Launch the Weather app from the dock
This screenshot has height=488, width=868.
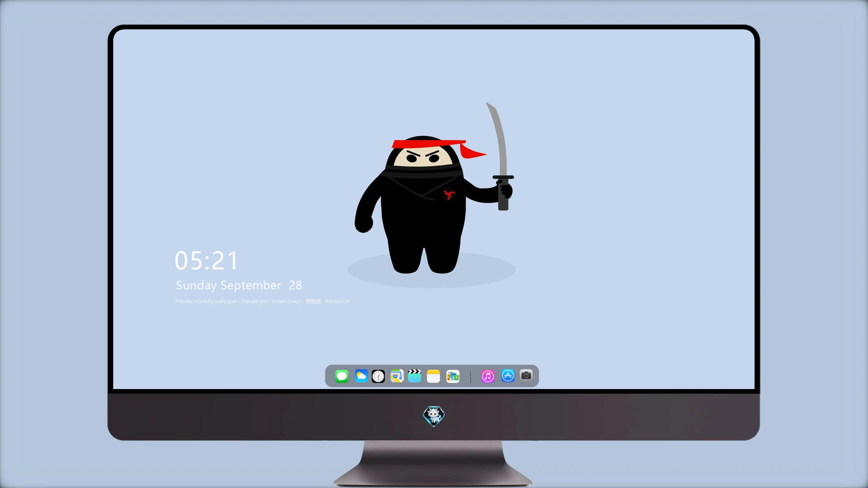pos(361,376)
